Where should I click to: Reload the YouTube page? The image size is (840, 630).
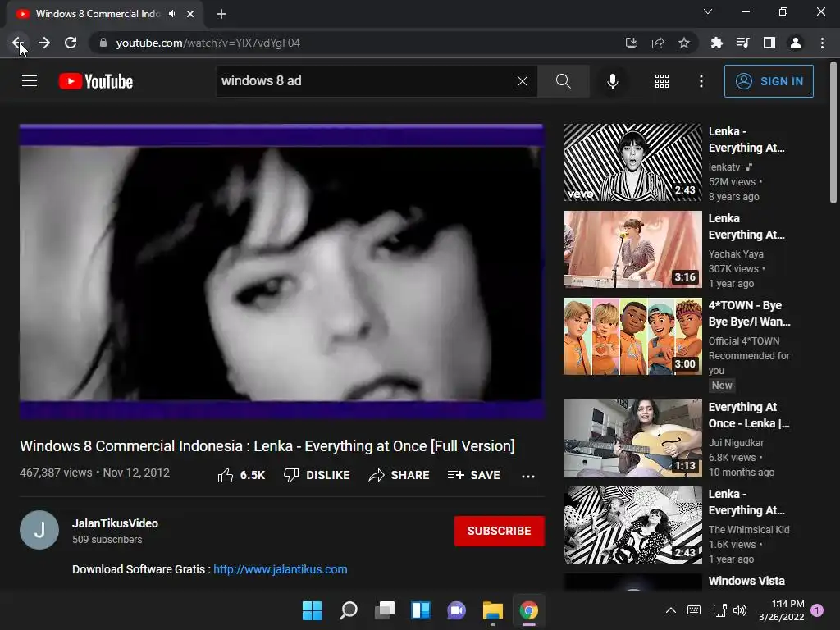[71, 43]
